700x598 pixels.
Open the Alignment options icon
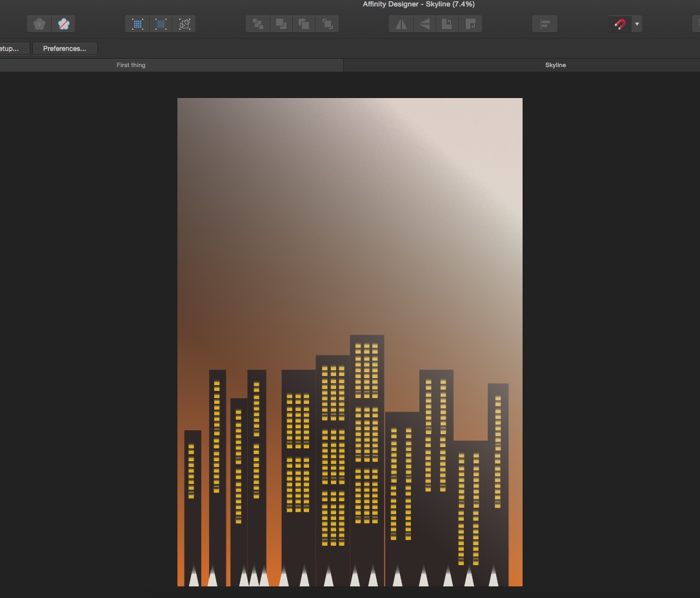tap(545, 25)
